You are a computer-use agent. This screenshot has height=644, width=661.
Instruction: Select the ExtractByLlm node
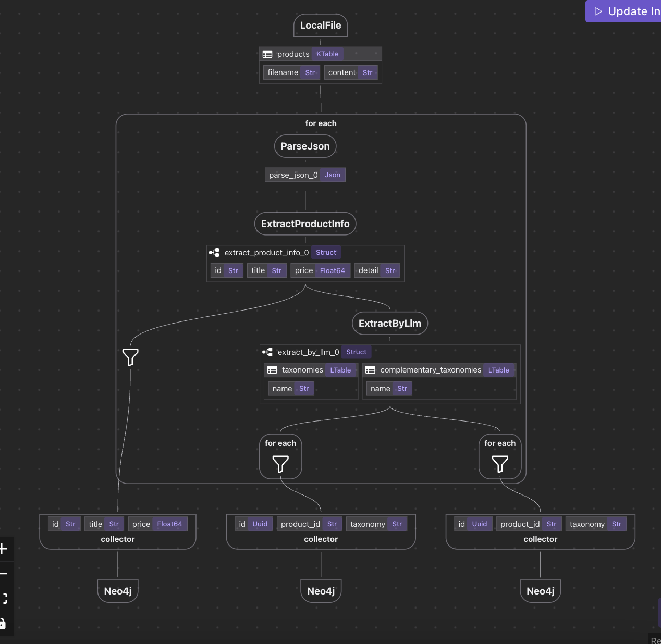click(x=389, y=324)
